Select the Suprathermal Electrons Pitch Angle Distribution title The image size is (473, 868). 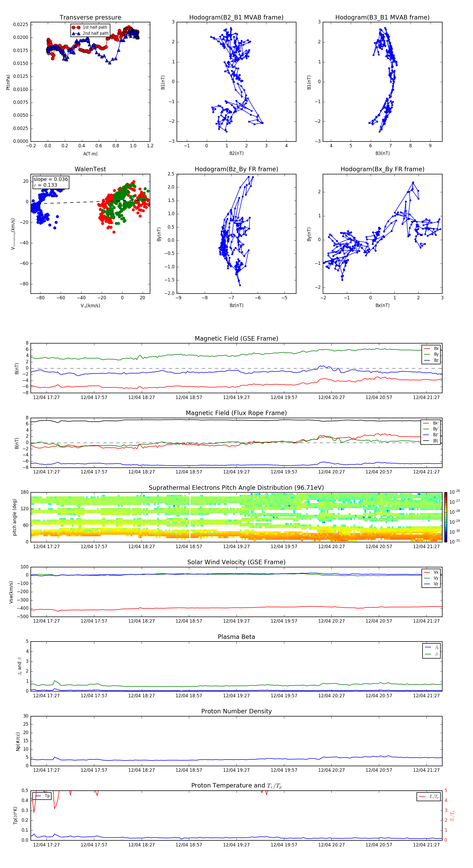coord(236,488)
